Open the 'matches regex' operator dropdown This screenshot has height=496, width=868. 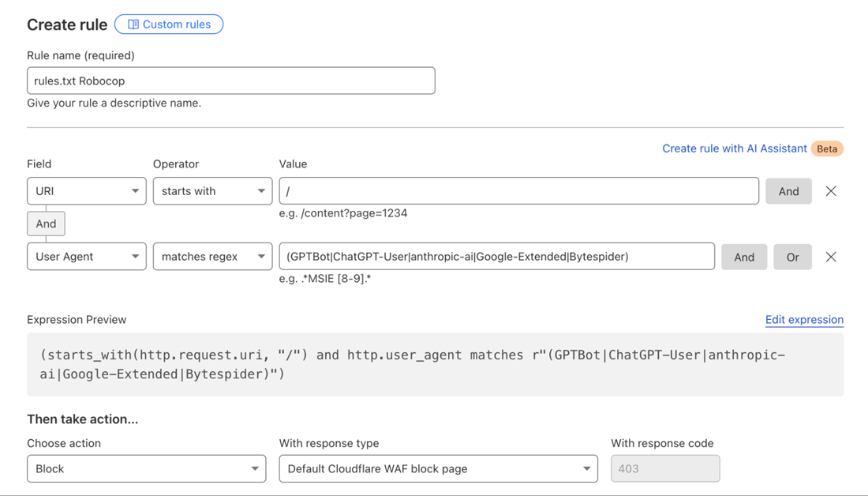[212, 257]
